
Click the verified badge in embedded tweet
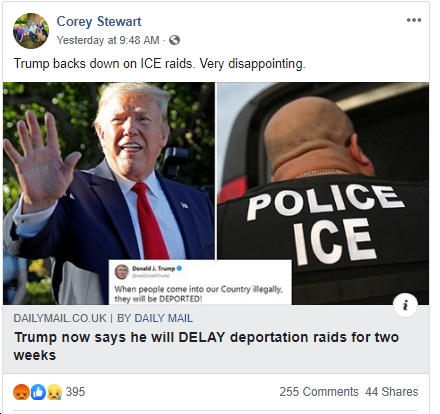coord(179,268)
